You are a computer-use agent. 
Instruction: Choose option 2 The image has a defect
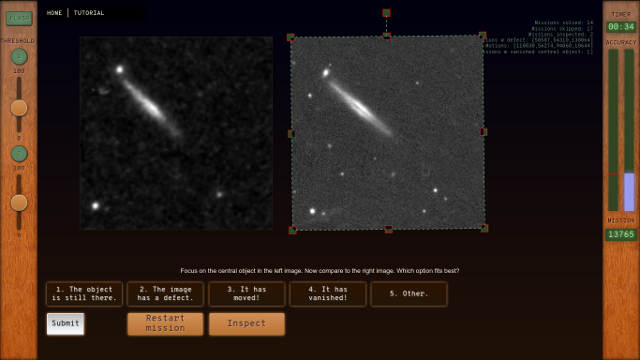coord(165,294)
